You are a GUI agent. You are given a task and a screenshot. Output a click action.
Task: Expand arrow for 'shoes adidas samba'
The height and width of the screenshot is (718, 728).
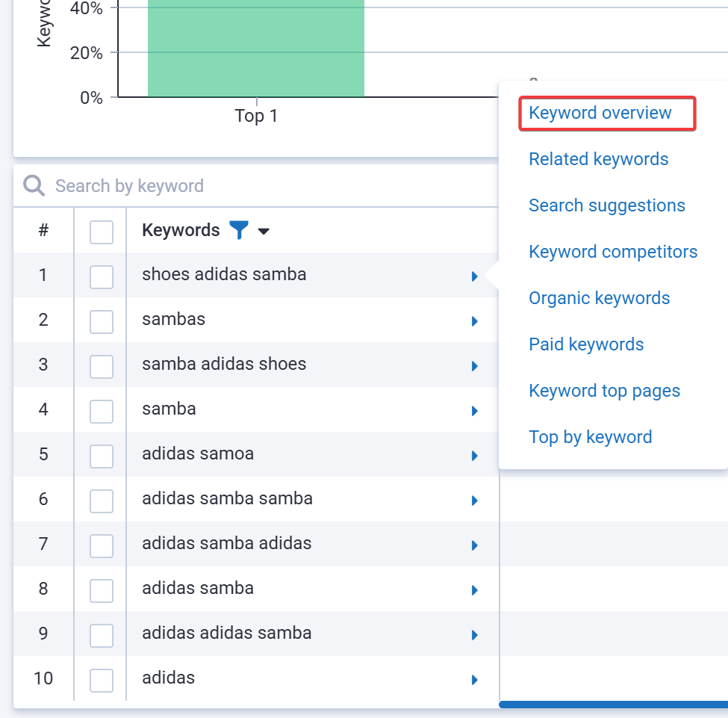pos(474,276)
